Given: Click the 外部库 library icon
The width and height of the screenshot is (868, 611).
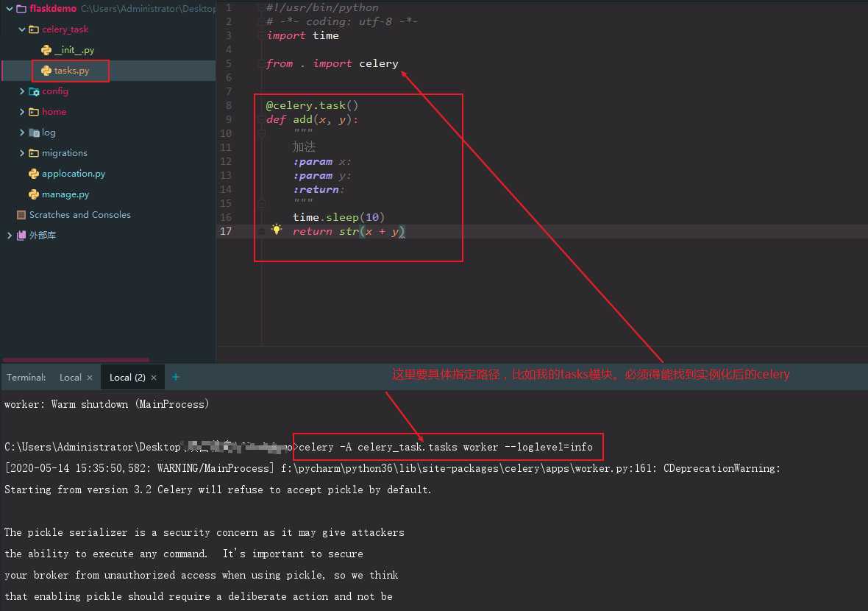Looking at the screenshot, I should point(21,236).
